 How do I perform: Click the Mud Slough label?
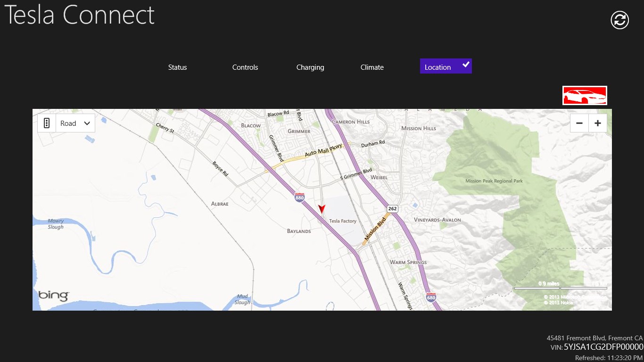coord(242,299)
